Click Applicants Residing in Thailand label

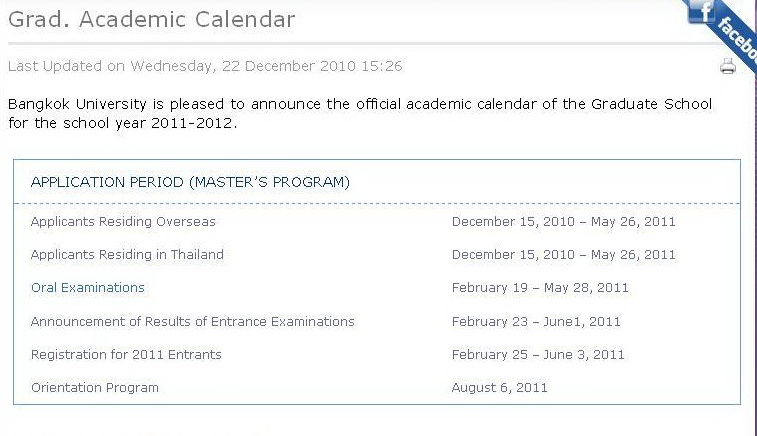click(127, 254)
